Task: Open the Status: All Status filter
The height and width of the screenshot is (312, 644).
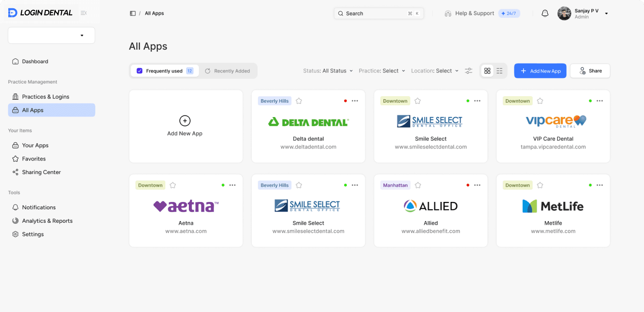Action: (328, 71)
